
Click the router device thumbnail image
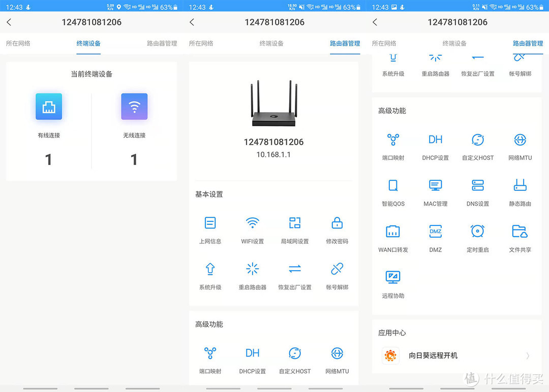[273, 104]
